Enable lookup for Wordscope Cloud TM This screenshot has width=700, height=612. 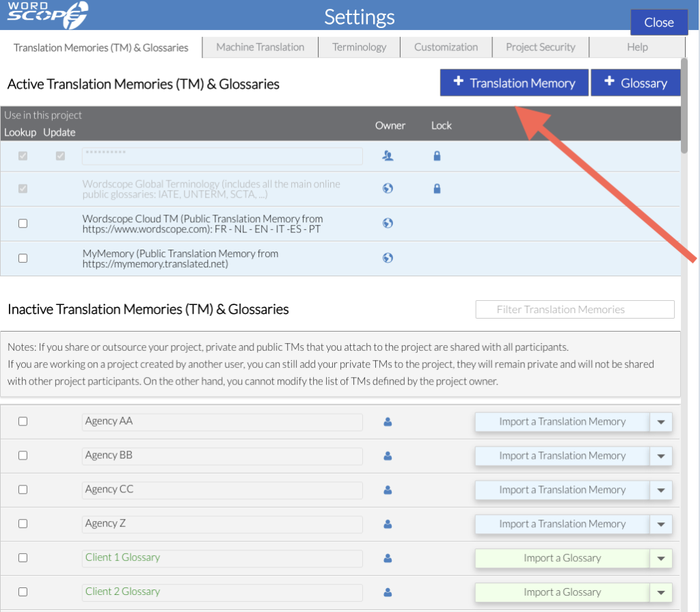23,224
